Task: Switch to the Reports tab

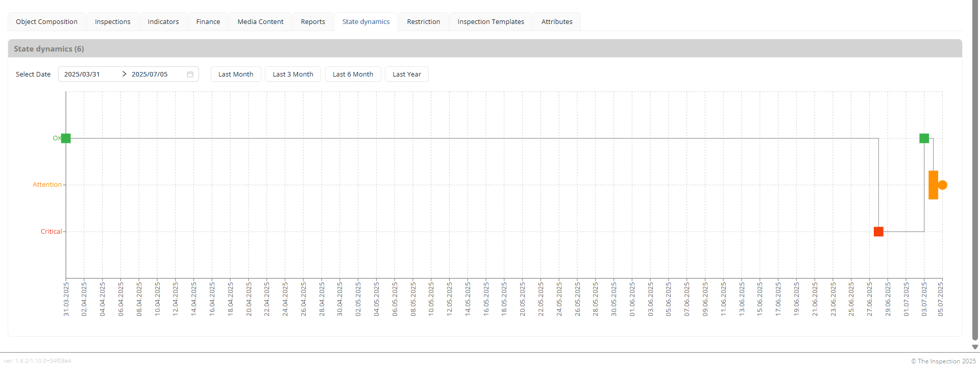Action: tap(313, 22)
